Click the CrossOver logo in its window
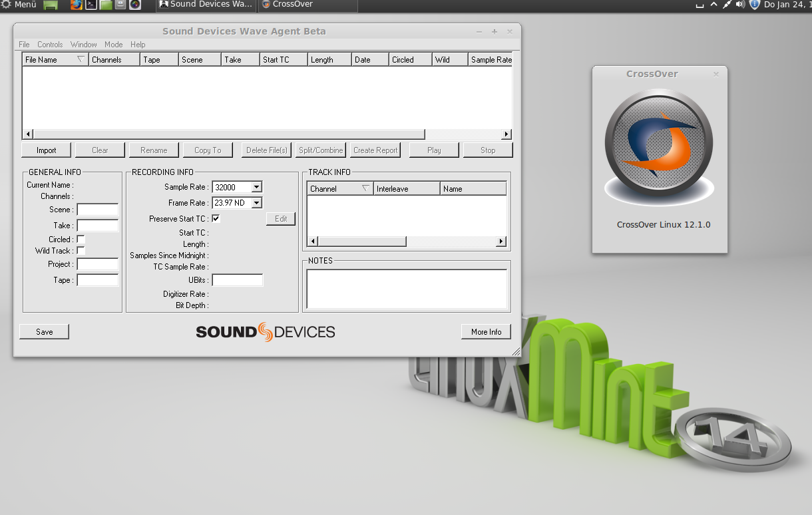Viewport: 812px width, 515px height. pyautogui.click(x=658, y=142)
